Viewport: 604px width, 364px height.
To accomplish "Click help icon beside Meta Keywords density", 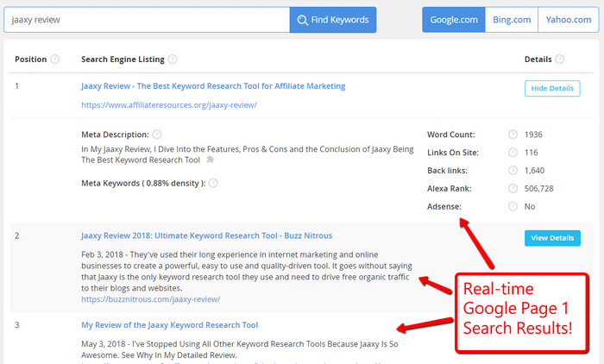I will 213,184.
